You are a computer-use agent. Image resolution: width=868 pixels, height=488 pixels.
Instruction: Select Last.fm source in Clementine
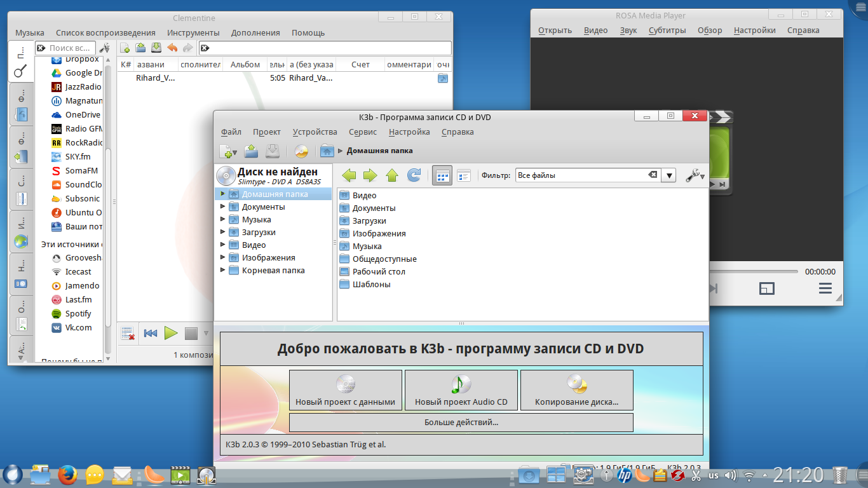71,299
